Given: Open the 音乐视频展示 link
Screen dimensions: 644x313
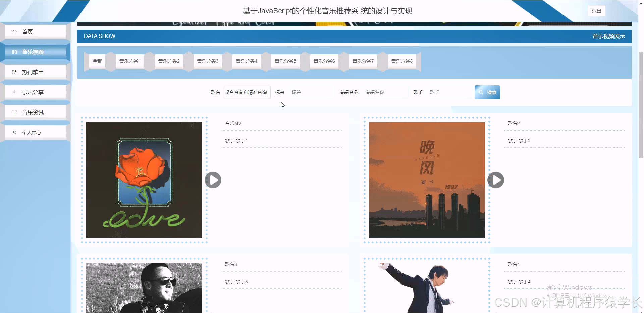Looking at the screenshot, I should pyautogui.click(x=608, y=36).
